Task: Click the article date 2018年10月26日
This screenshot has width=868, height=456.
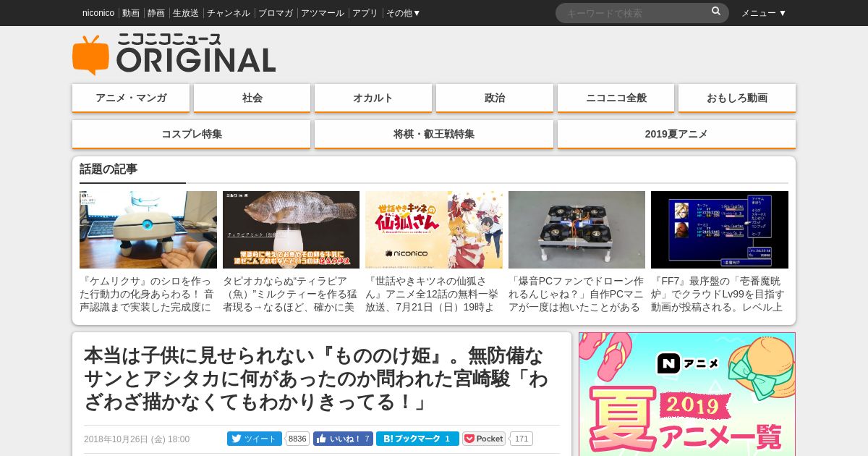Action: point(137,439)
